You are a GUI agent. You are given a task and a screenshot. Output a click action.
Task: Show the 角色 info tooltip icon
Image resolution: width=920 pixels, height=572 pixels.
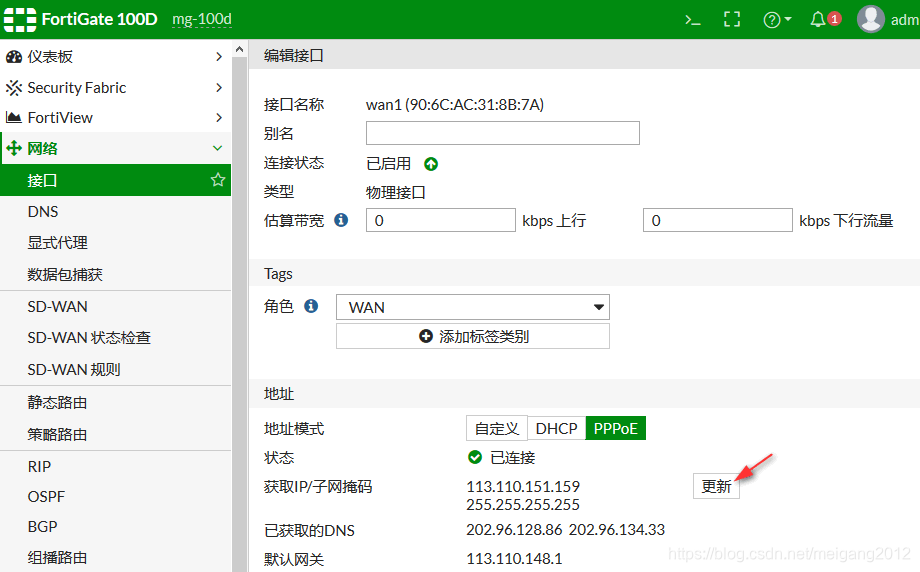(311, 306)
